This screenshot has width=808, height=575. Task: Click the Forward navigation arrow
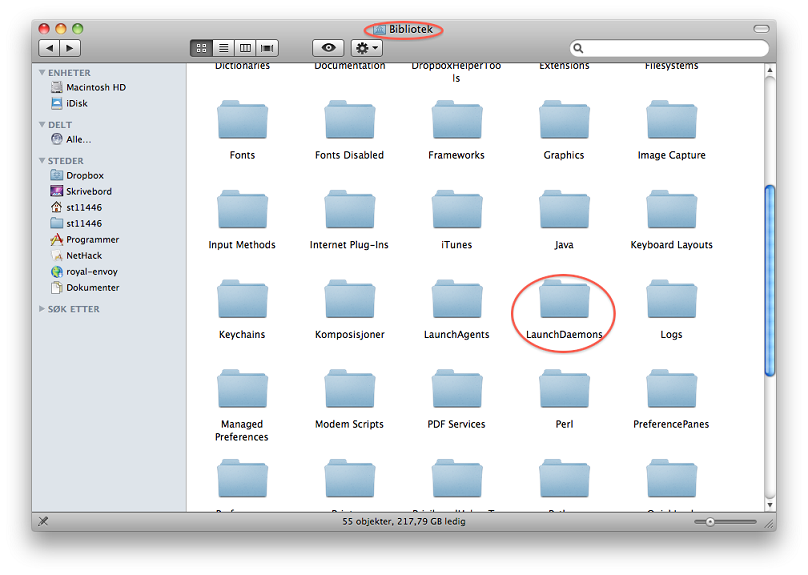pyautogui.click(x=70, y=48)
